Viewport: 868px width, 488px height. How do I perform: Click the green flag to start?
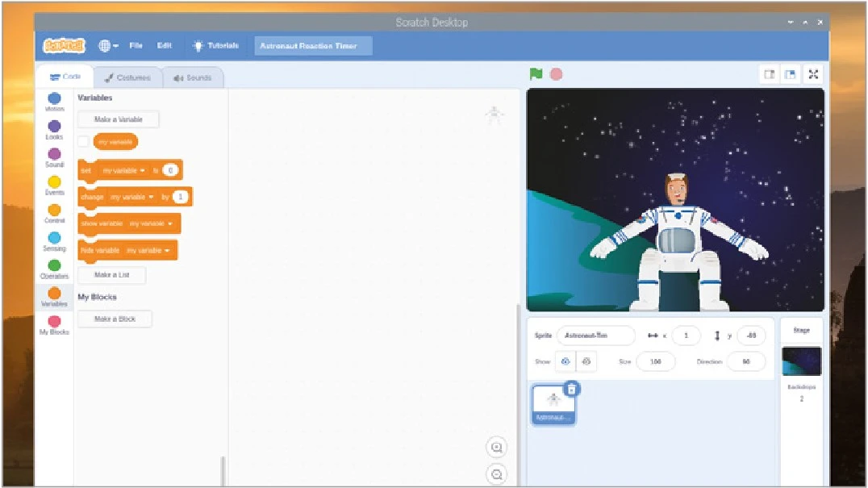tap(534, 73)
